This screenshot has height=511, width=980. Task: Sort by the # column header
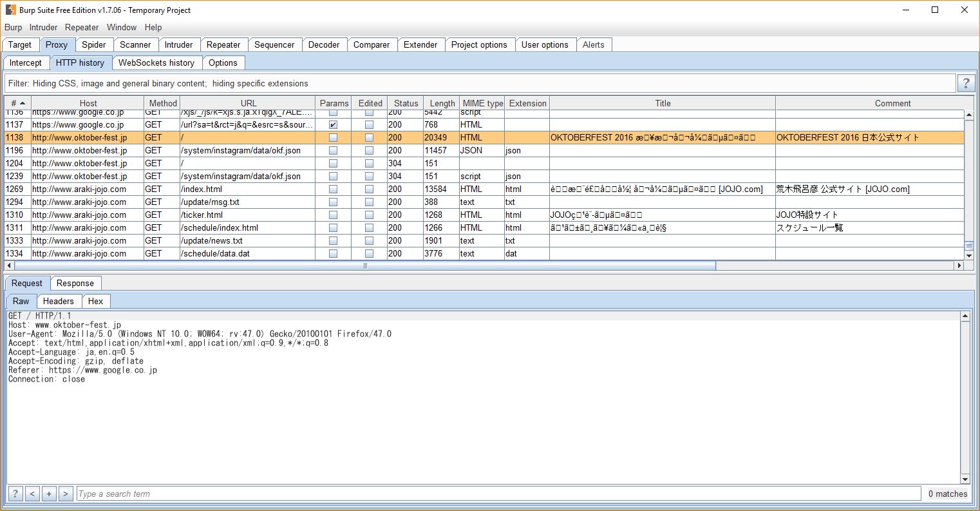[18, 103]
